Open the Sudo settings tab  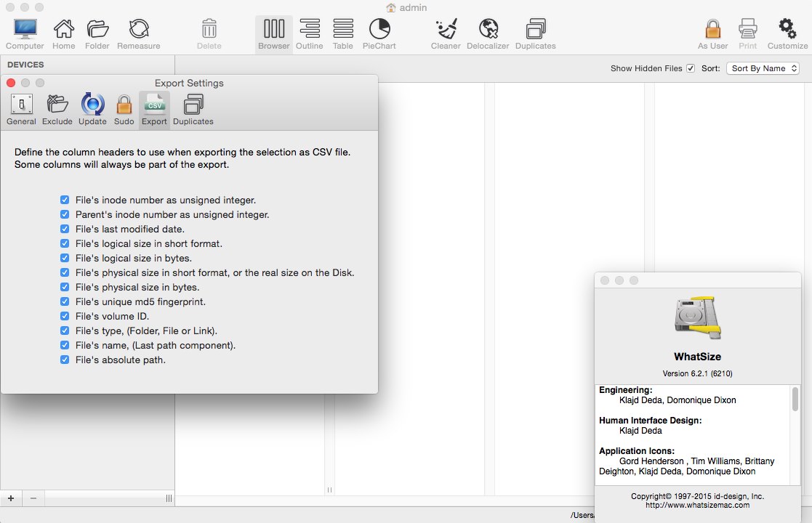124,110
